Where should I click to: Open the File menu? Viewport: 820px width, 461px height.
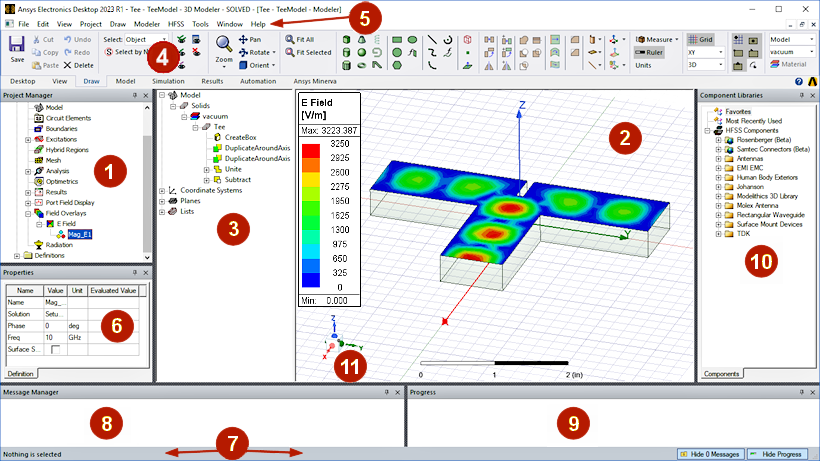coord(24,24)
